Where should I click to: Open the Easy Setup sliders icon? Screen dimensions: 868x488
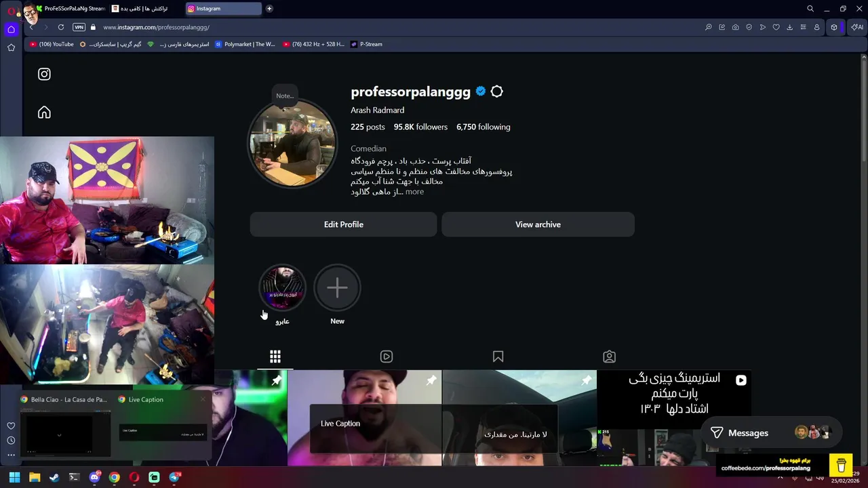804,27
